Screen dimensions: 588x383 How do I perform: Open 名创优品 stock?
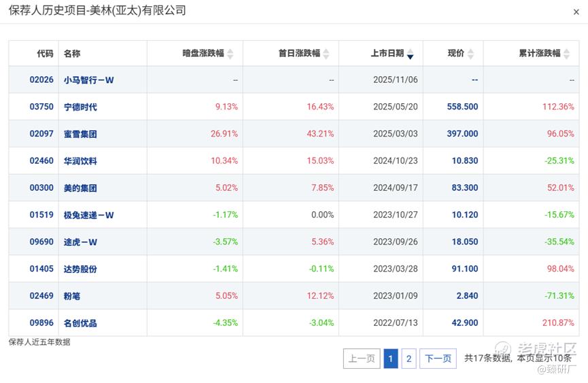[80, 323]
